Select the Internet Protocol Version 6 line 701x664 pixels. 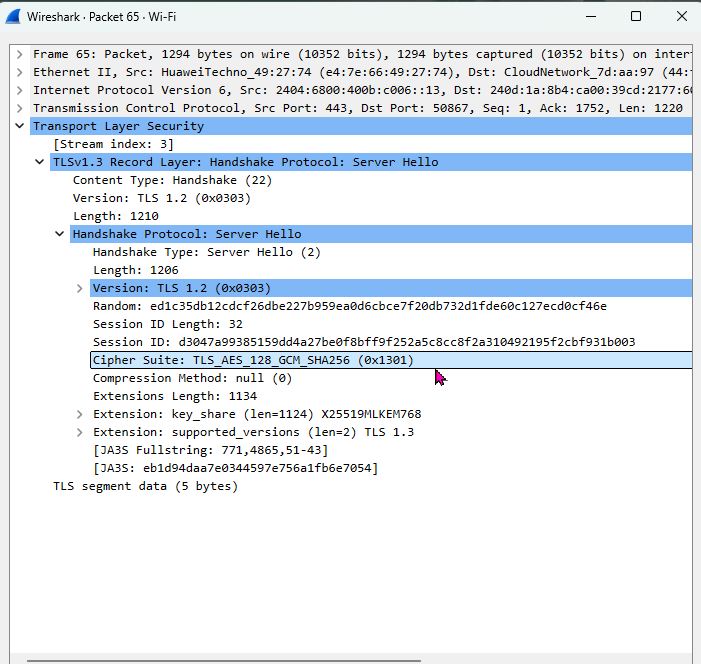[x=361, y=90]
